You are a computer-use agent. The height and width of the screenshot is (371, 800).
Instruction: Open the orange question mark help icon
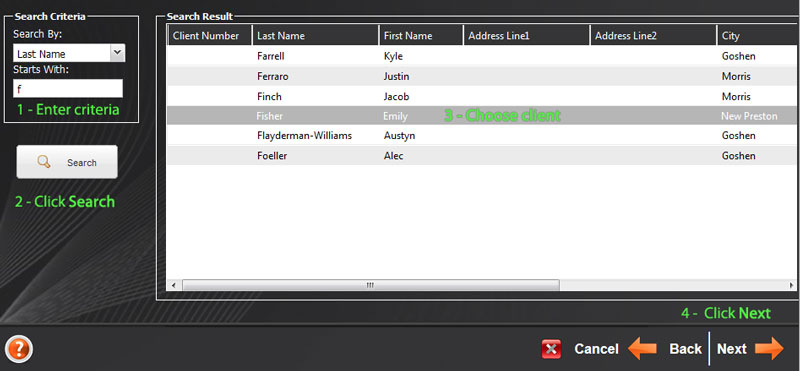[20, 349]
